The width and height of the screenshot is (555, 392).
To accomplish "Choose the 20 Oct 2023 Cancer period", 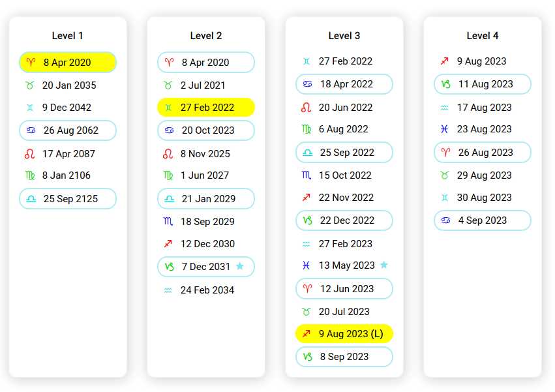I will click(206, 130).
